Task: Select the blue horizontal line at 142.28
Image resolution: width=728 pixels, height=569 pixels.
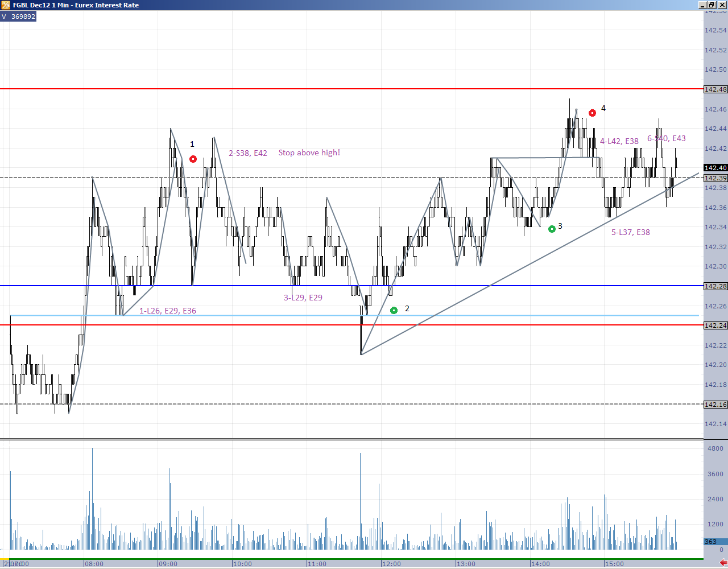Action: [351, 286]
